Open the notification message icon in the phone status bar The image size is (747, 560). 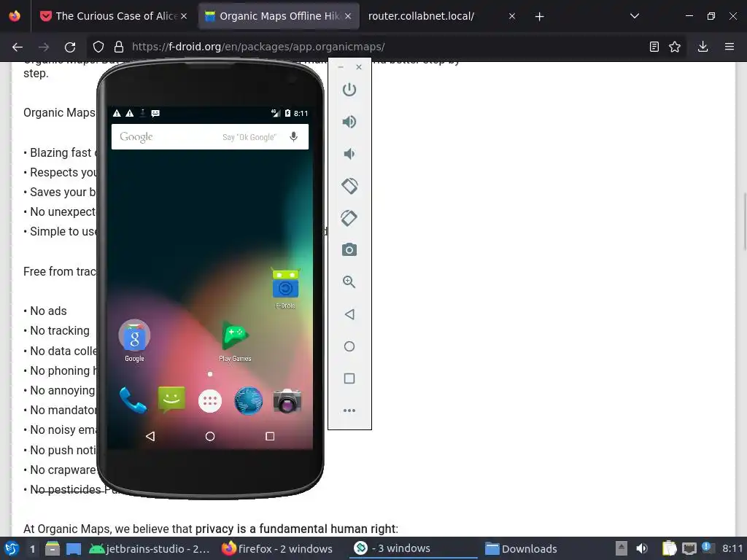point(155,113)
